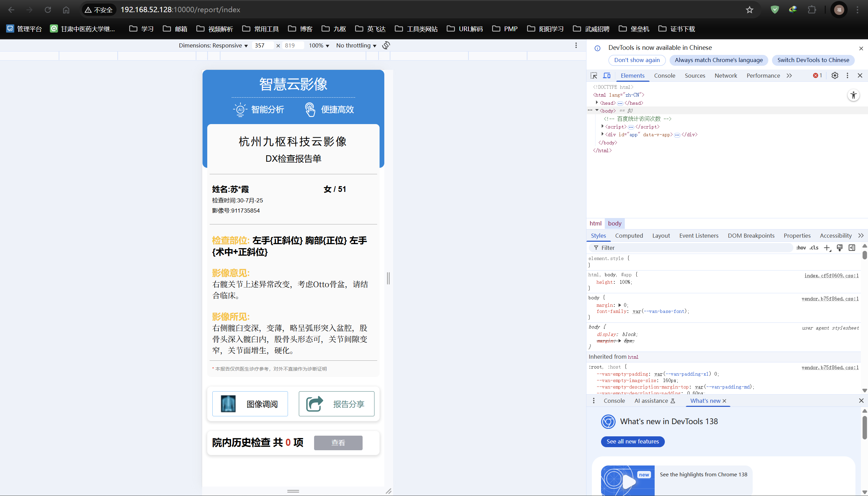Screen dimensions: 868x496
Task: Click the Switch DevTools to Chinese button
Action: point(813,60)
